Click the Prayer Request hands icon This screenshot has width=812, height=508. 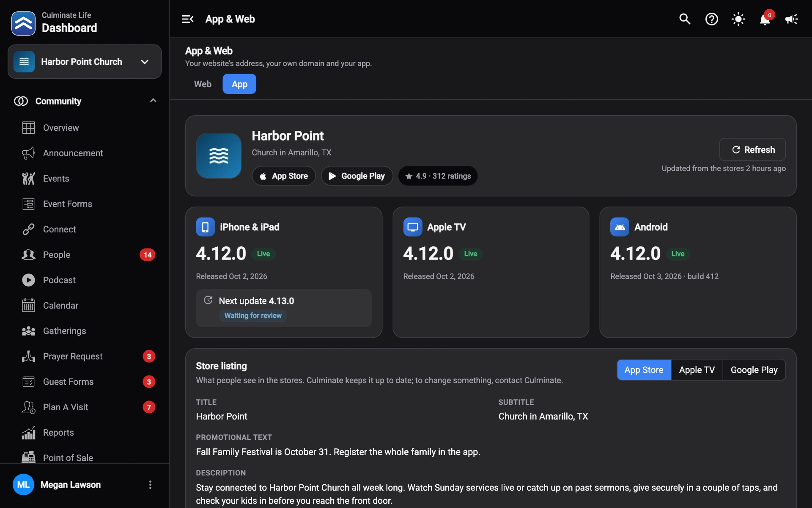pos(28,356)
